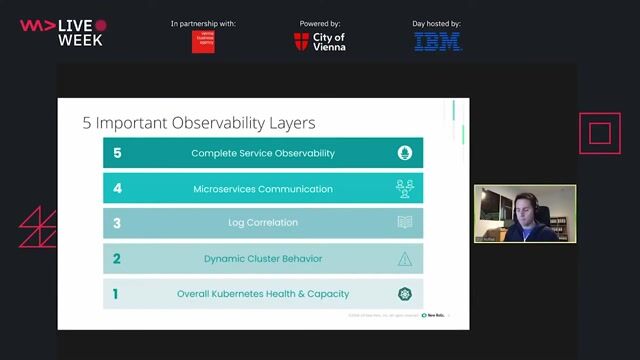Click the slide title '5 Important Observability Layers'

[199, 123]
